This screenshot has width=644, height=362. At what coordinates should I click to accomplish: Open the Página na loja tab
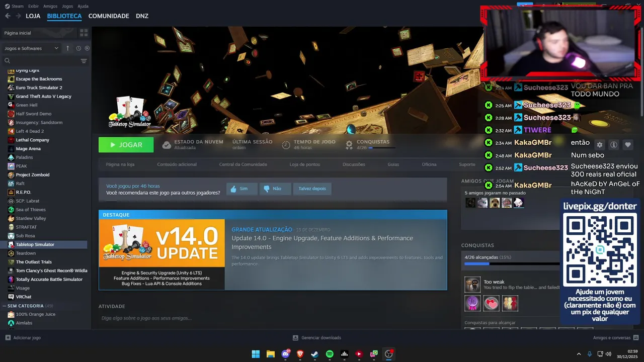click(x=120, y=164)
